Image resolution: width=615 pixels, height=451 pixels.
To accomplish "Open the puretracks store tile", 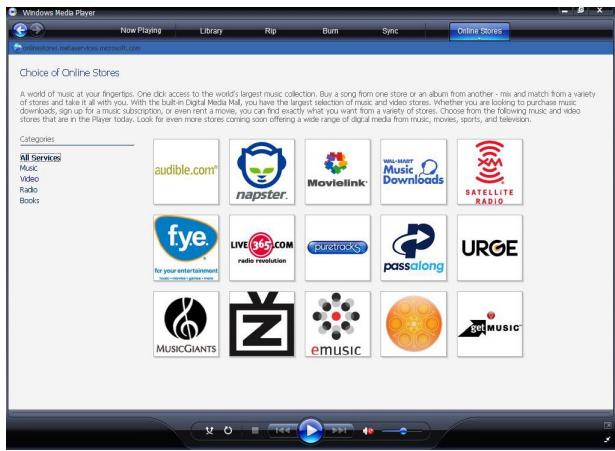I will tap(337, 247).
